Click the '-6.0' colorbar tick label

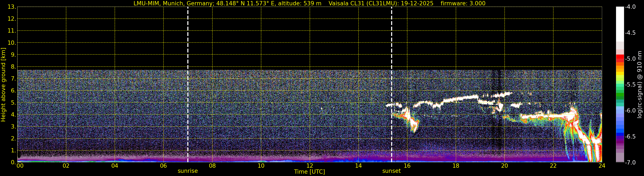[x=630, y=111]
